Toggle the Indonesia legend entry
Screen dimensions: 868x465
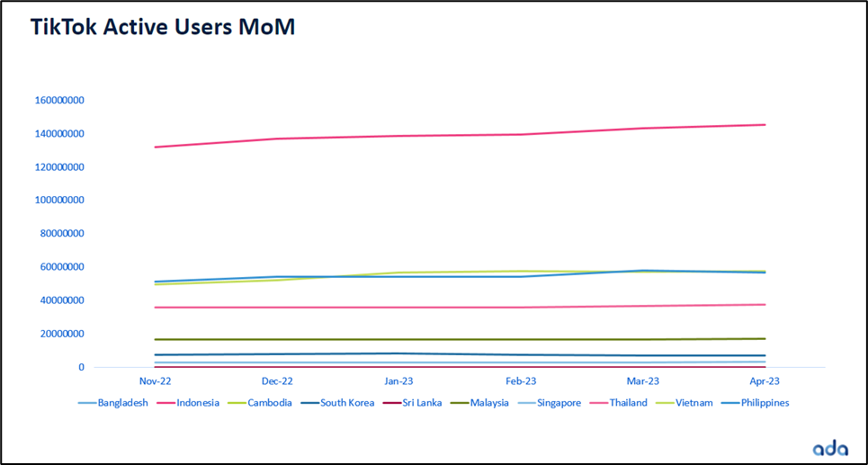(x=199, y=403)
